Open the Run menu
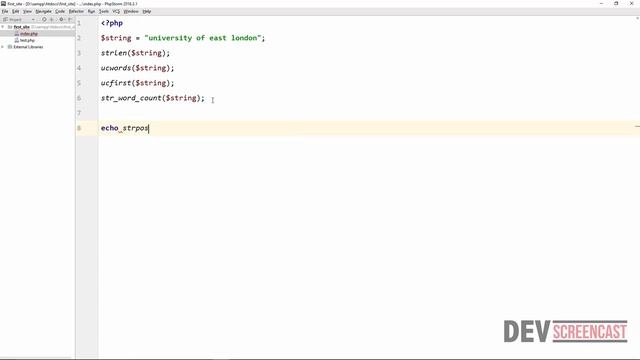The height and width of the screenshot is (360, 640). tap(91, 11)
